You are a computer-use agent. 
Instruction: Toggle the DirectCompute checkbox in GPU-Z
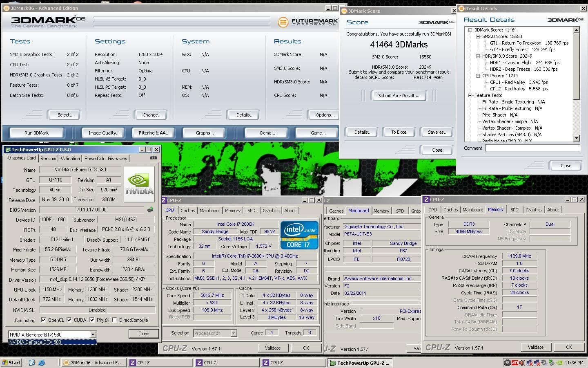[115, 320]
